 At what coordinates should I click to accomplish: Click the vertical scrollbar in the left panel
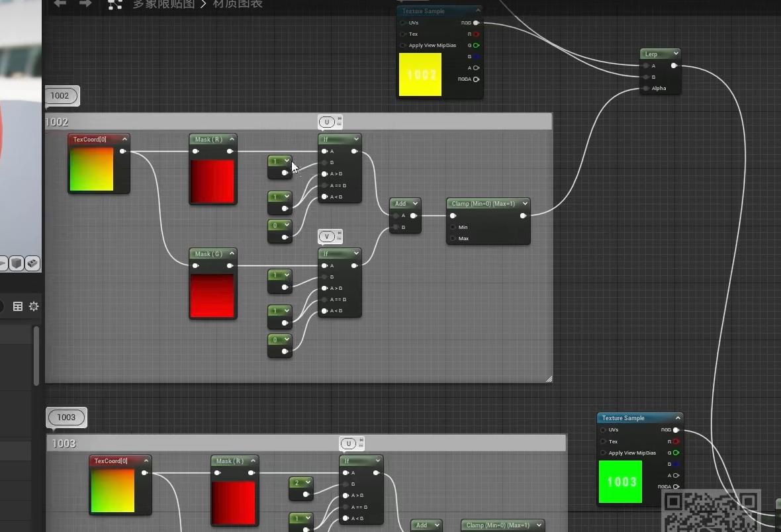pos(36,356)
